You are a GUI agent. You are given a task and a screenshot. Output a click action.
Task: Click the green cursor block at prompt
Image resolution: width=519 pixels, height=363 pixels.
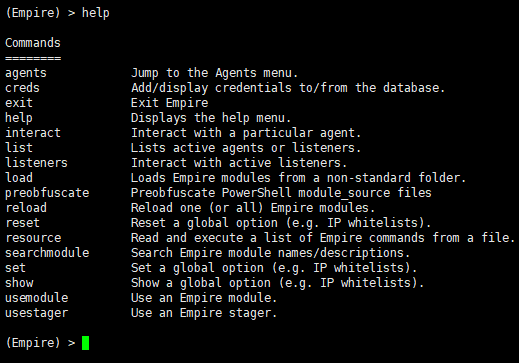85,343
